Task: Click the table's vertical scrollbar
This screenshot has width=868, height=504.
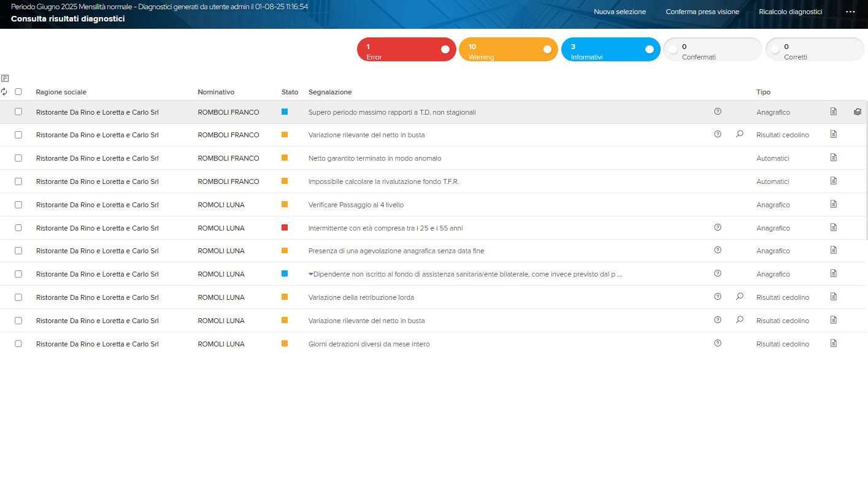Action: click(x=866, y=170)
